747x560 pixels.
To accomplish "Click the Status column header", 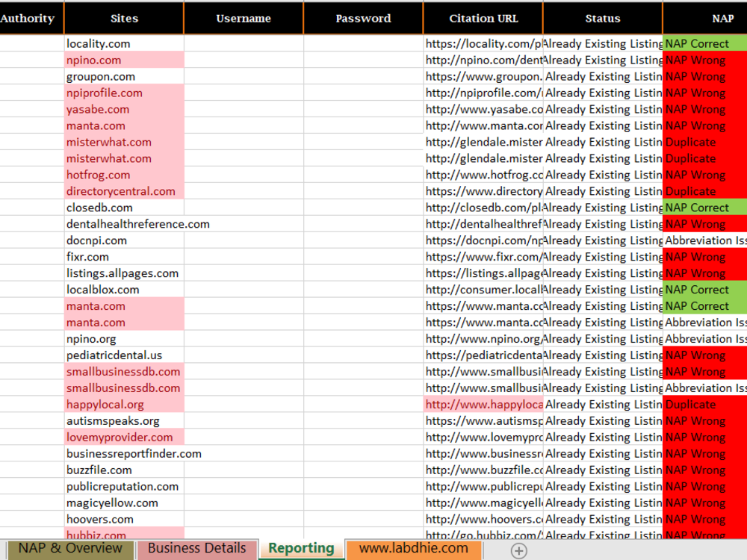I will [603, 18].
